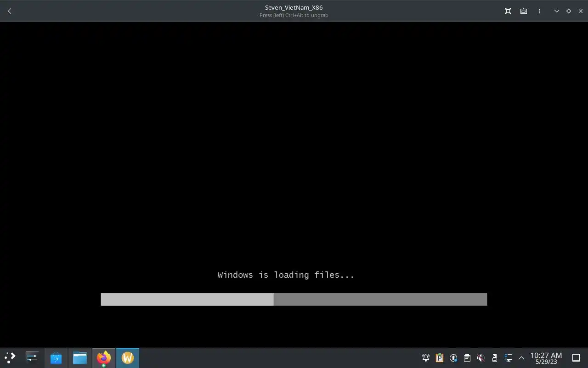Check the system updates tray icon
The image size is (588, 368).
[453, 358]
